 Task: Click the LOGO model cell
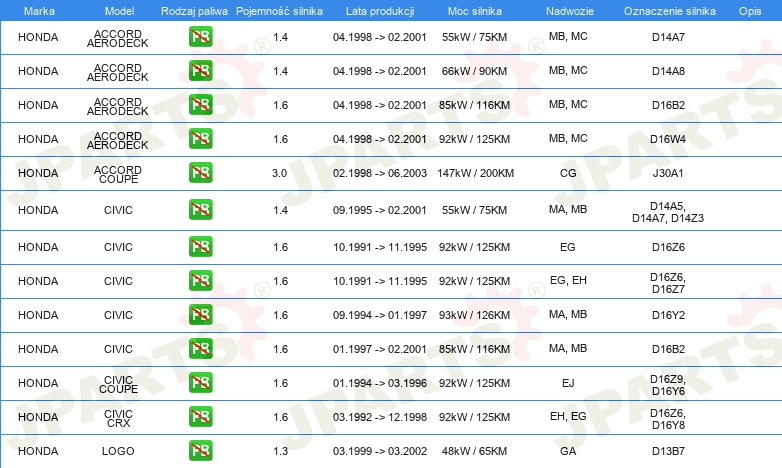tap(118, 451)
